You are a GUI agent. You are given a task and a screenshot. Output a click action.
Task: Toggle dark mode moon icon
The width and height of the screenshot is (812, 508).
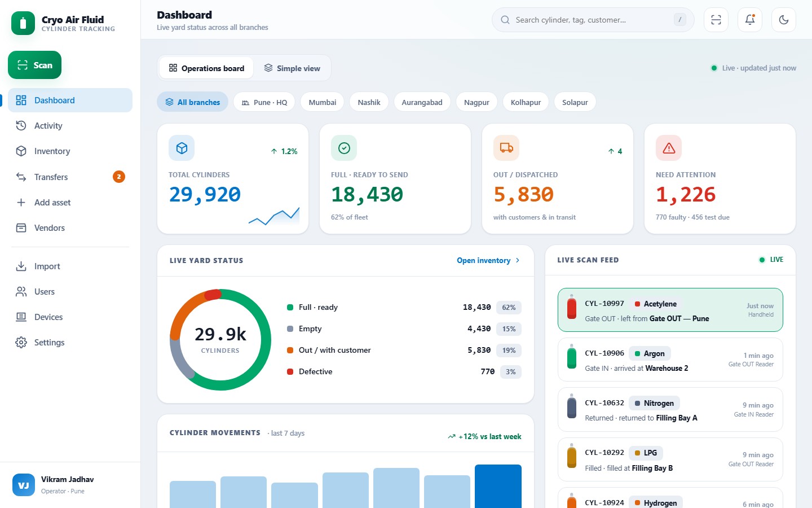[784, 20]
